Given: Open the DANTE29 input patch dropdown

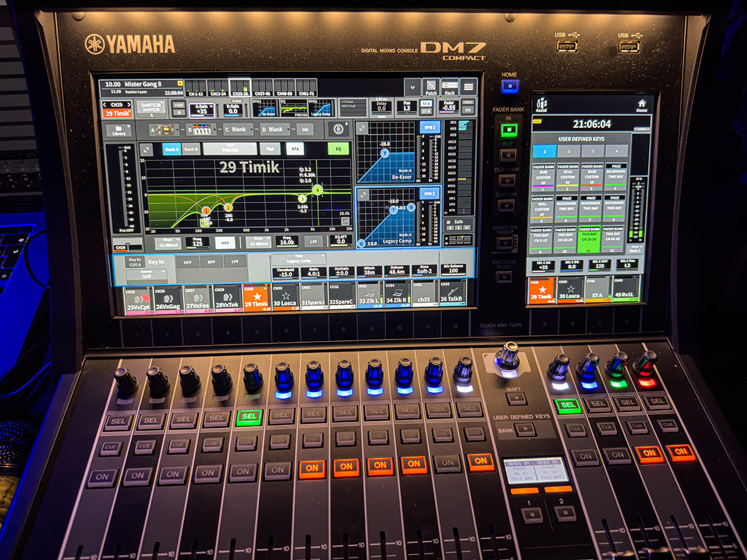Looking at the screenshot, I should pyautogui.click(x=151, y=108).
